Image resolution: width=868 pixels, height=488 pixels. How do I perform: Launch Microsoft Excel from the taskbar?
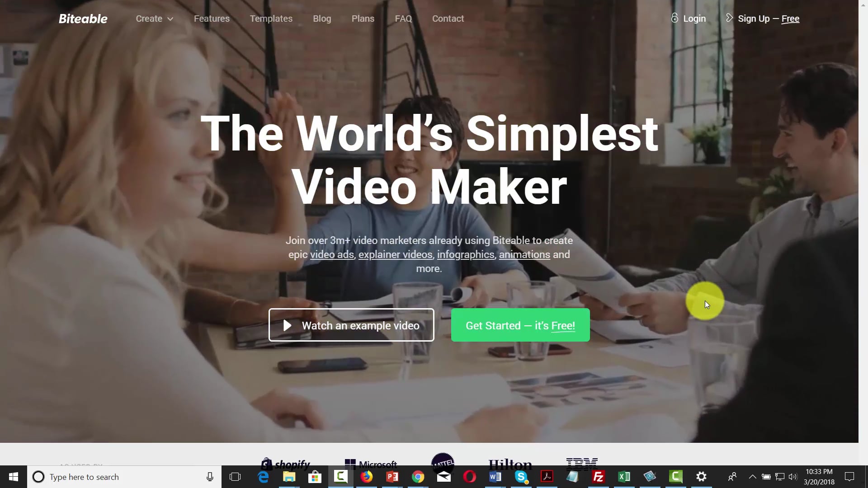coord(624,477)
